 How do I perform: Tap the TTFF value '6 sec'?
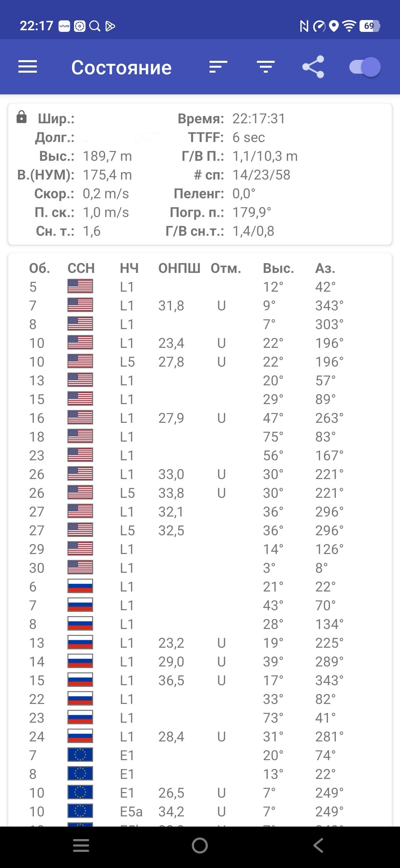[x=249, y=137]
